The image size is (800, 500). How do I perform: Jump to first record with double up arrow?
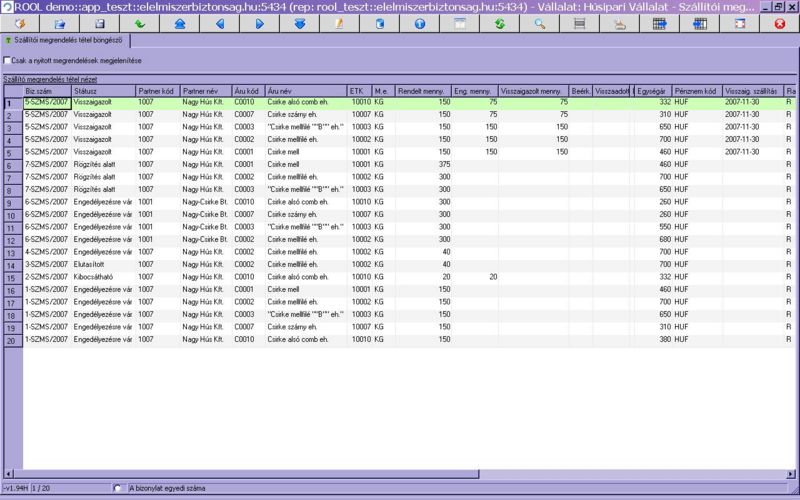[x=179, y=23]
